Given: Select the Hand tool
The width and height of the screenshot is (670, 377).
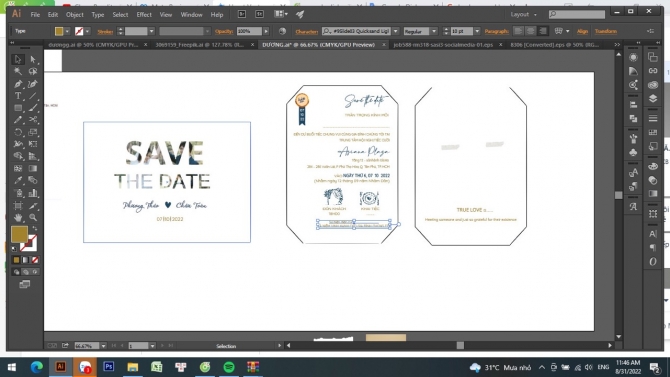Looking at the screenshot, I should [18, 218].
